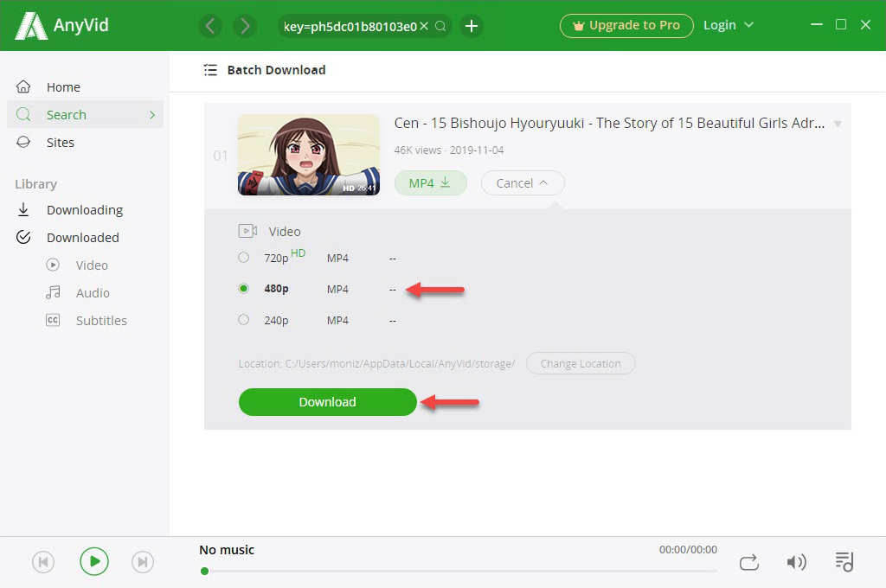Click the 00:00/00:00 time display
This screenshot has width=886, height=588.
688,550
